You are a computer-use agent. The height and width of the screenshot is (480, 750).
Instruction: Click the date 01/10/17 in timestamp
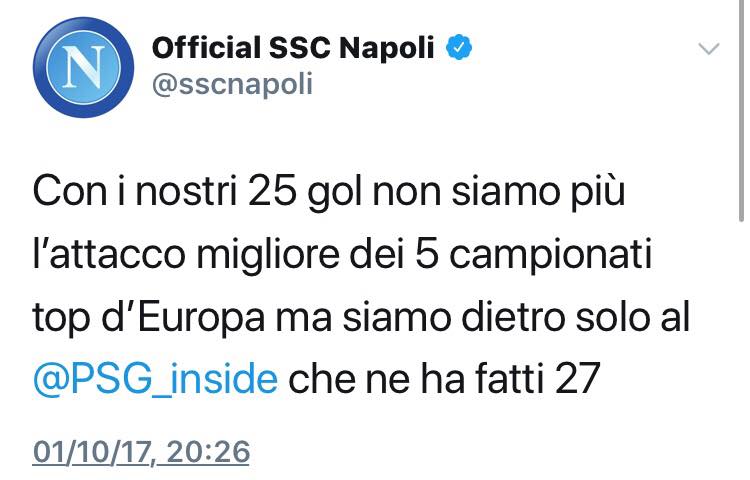(x=91, y=453)
